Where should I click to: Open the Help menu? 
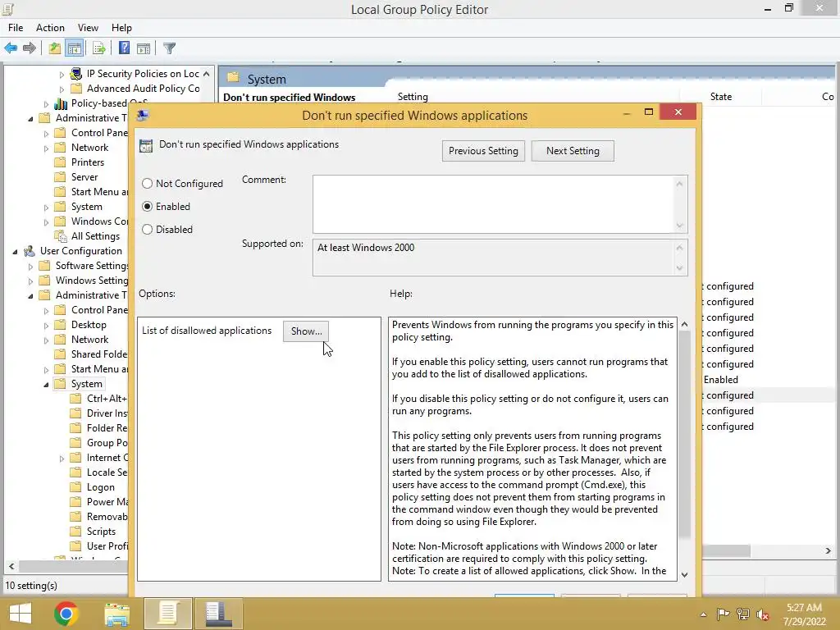121,28
